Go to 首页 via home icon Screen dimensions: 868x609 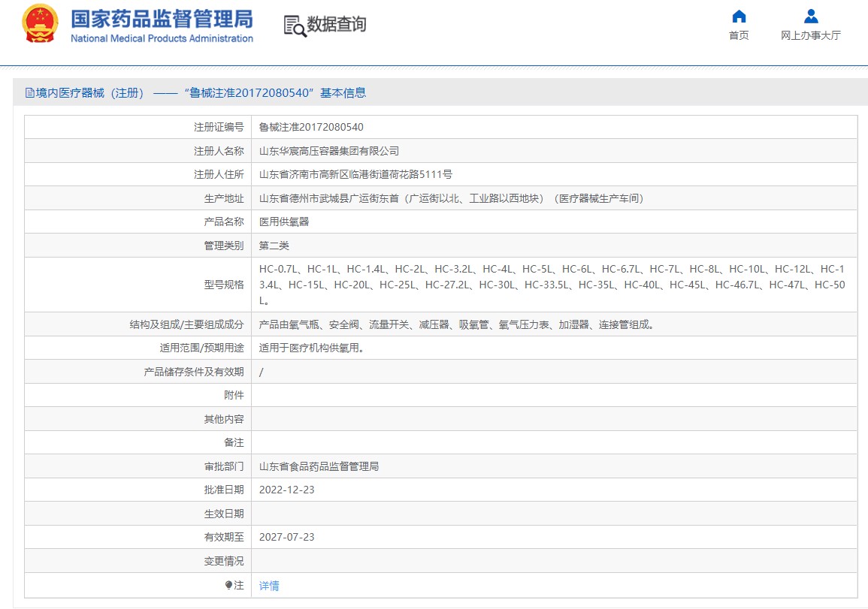[739, 16]
